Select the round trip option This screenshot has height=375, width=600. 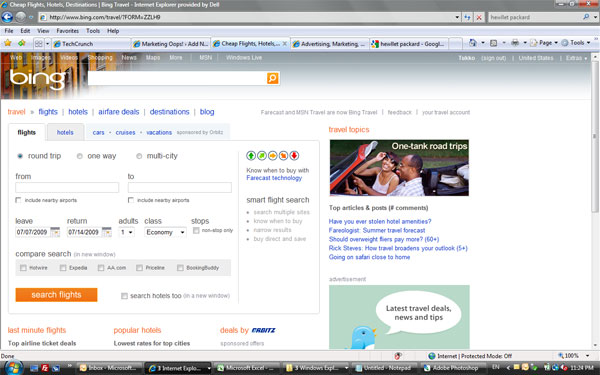pyautogui.click(x=20, y=156)
